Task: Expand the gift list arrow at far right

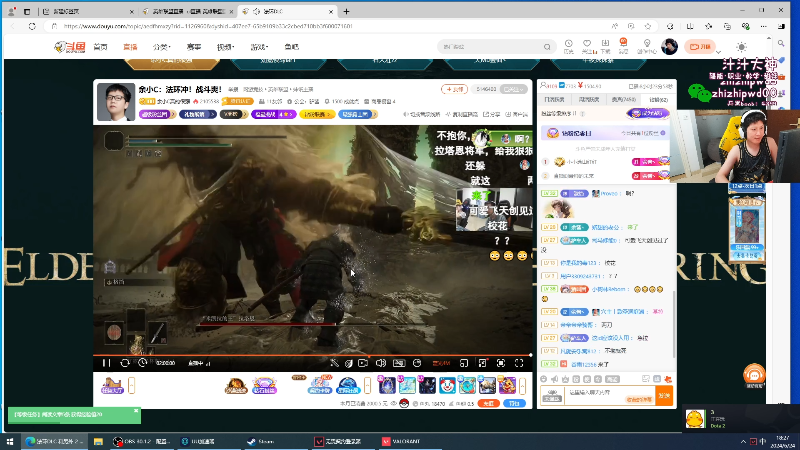Action: tap(522, 386)
